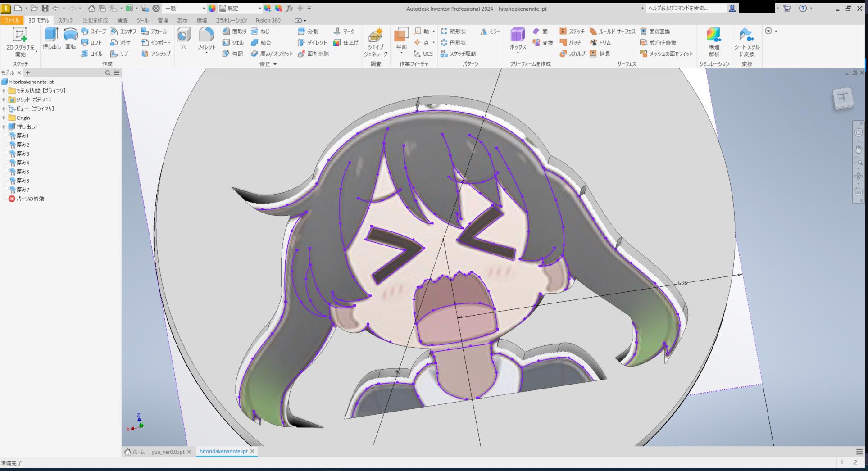The height and width of the screenshot is (471, 868).
Task: Choose the スイープ sweep tool
Action: 94,32
